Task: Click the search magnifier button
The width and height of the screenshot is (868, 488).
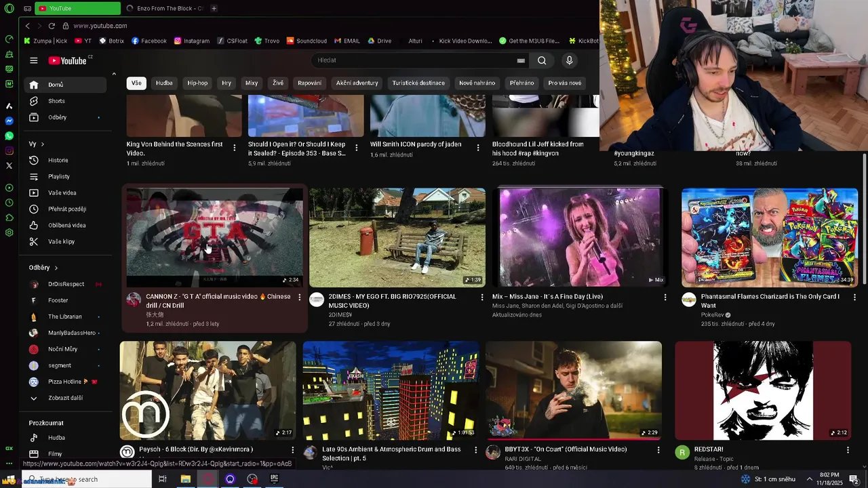Action: tap(542, 60)
